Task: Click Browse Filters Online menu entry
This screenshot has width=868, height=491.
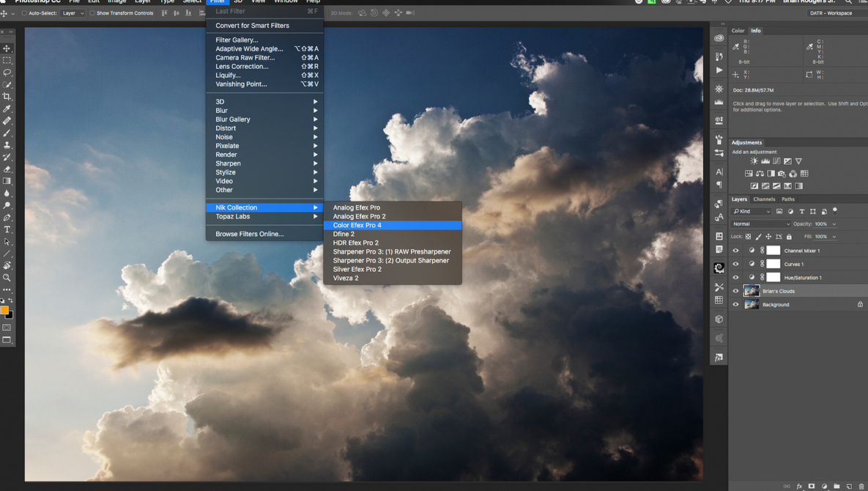Action: [249, 235]
